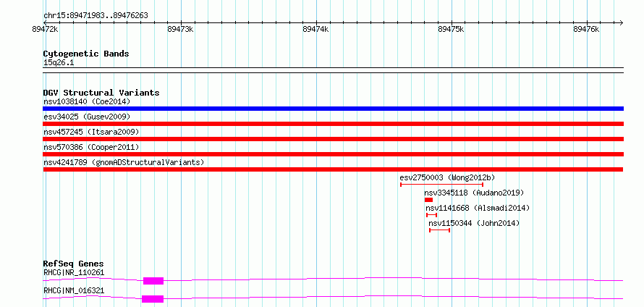Select the esv2750003 (Wong2012b) variant line

pos(441,185)
